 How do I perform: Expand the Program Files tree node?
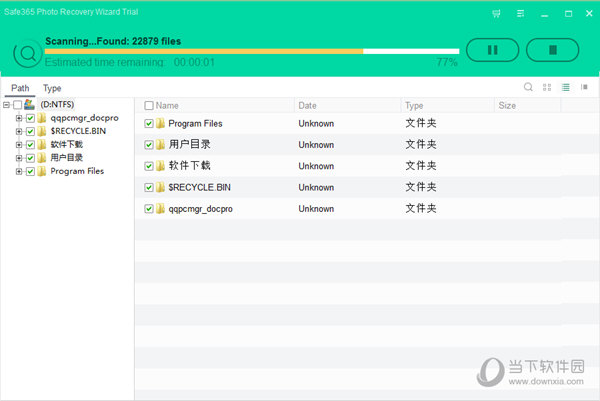pyautogui.click(x=18, y=171)
